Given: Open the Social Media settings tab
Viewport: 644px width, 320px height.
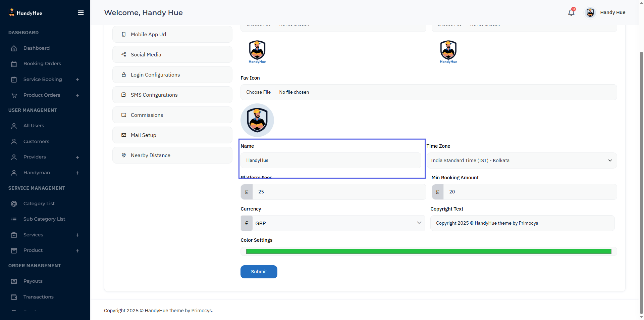Looking at the screenshot, I should point(172,54).
